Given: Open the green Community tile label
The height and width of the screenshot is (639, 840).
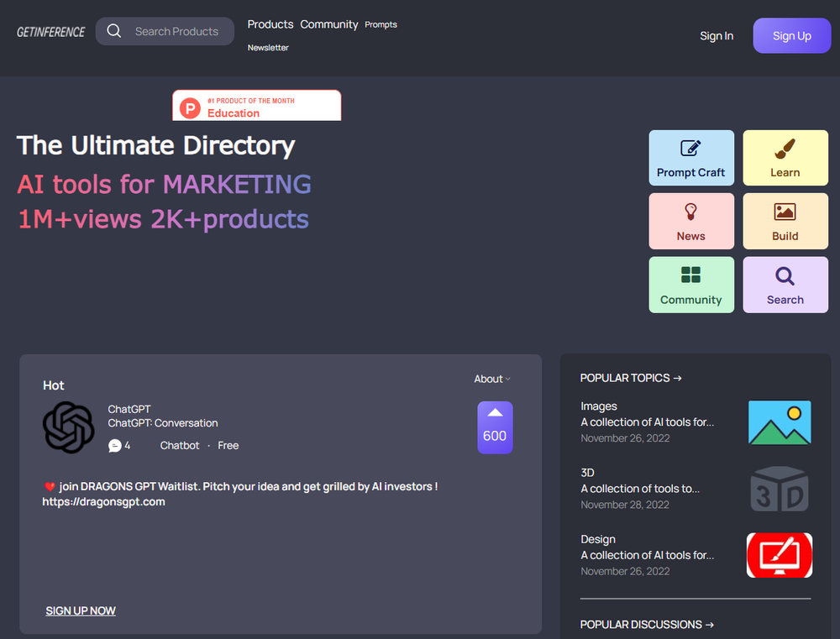Looking at the screenshot, I should (690, 300).
